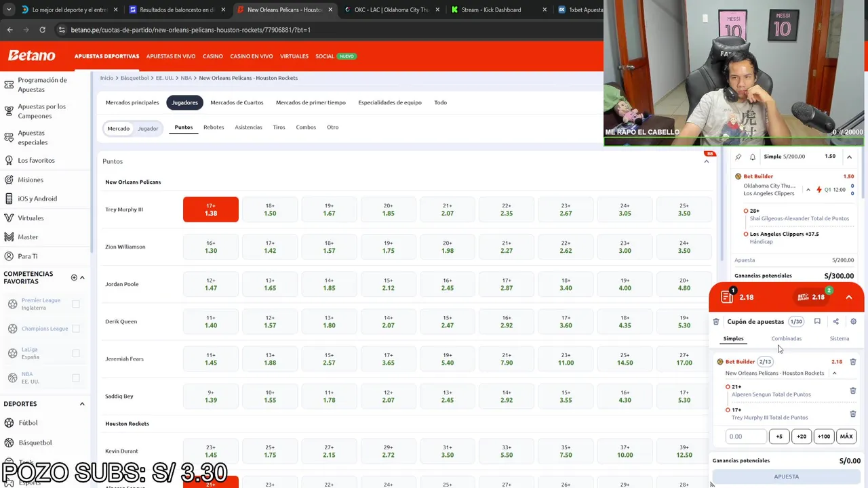Viewport: 868px width, 488px height.
Task: Add a favorite competition with the plus icon
Action: tap(74, 277)
